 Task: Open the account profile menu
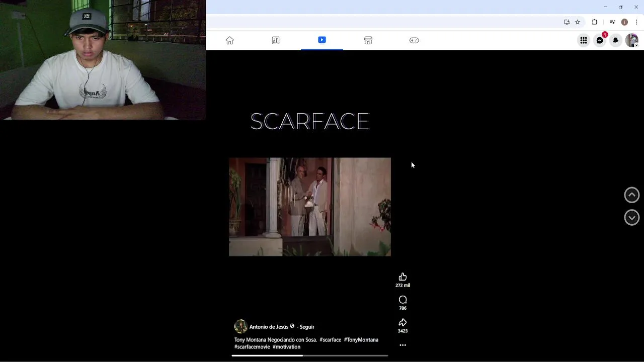point(632,40)
